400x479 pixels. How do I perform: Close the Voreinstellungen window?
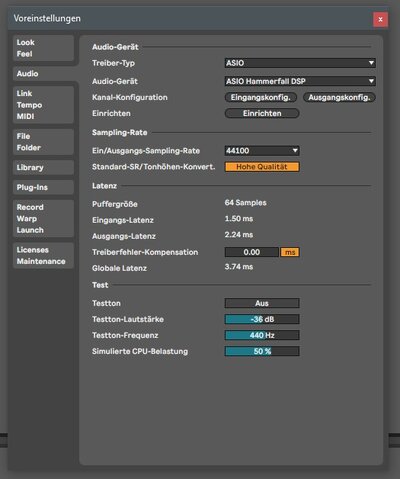click(380, 20)
